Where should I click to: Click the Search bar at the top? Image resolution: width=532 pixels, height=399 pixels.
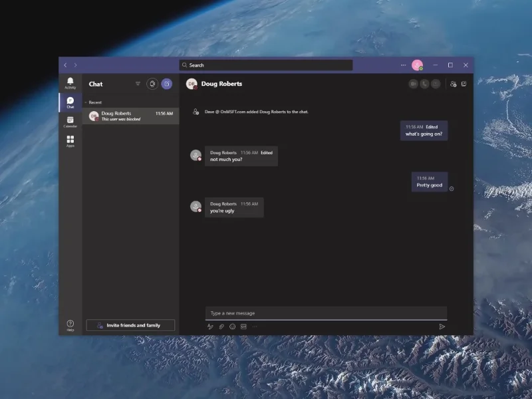(x=265, y=65)
